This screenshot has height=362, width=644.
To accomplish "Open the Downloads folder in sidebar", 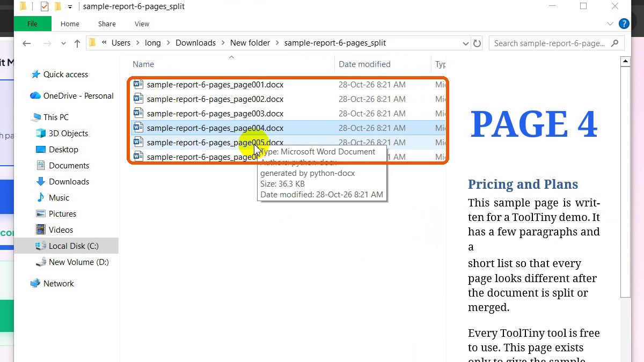I will pos(69,182).
